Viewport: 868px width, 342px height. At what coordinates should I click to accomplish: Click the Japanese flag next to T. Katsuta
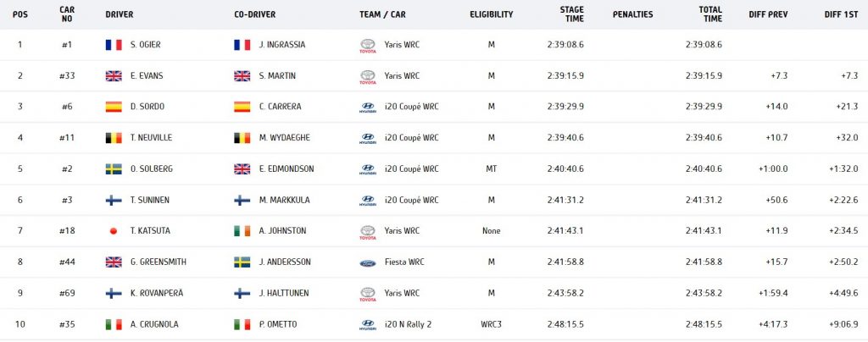(114, 231)
